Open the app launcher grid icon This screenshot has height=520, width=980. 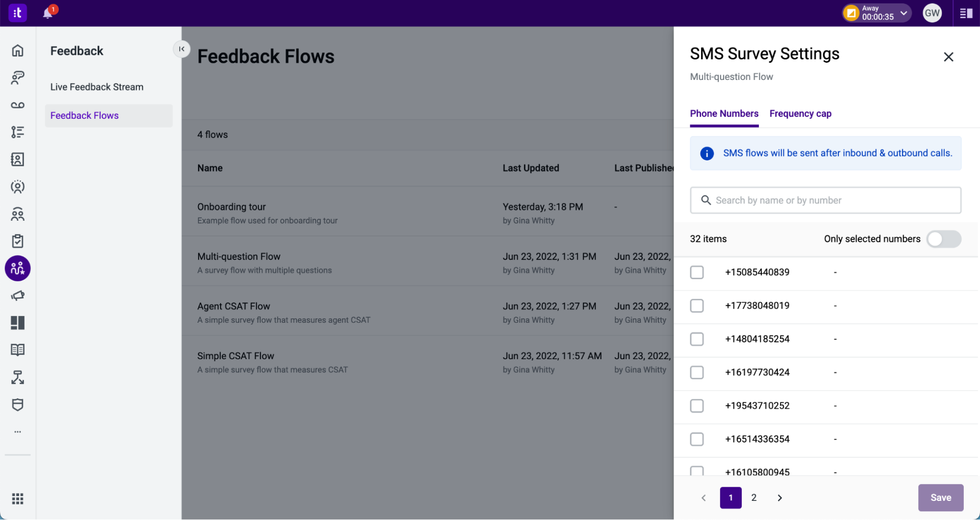[x=18, y=499]
